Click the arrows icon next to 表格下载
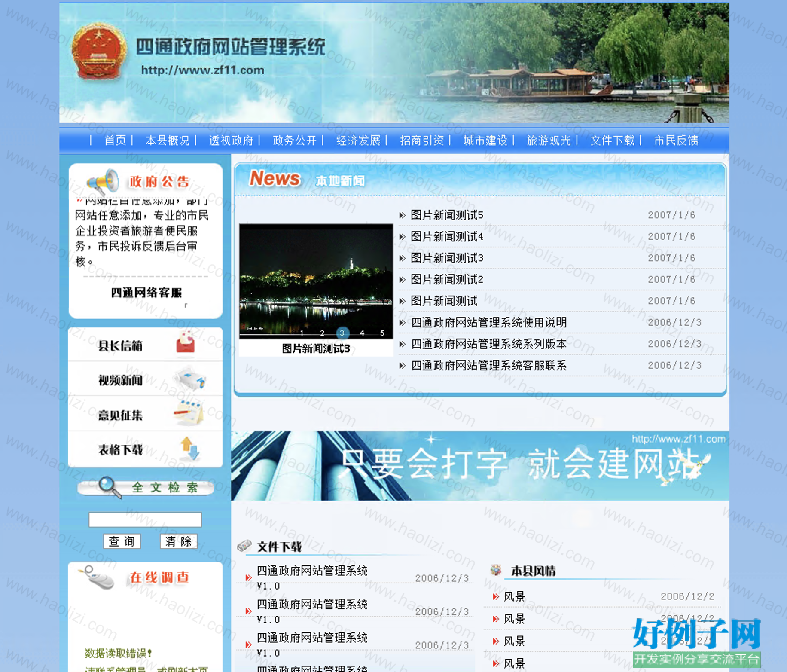This screenshot has width=787, height=672. (189, 448)
